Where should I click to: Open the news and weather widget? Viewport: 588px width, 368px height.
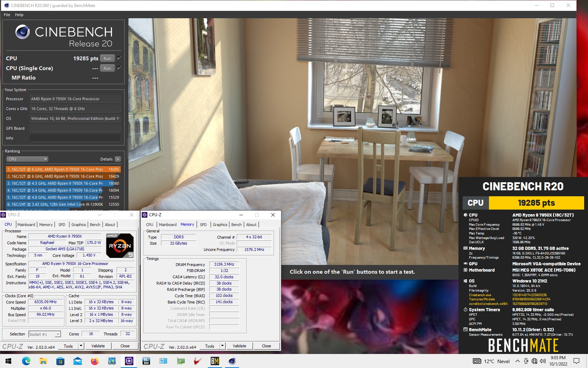491,361
